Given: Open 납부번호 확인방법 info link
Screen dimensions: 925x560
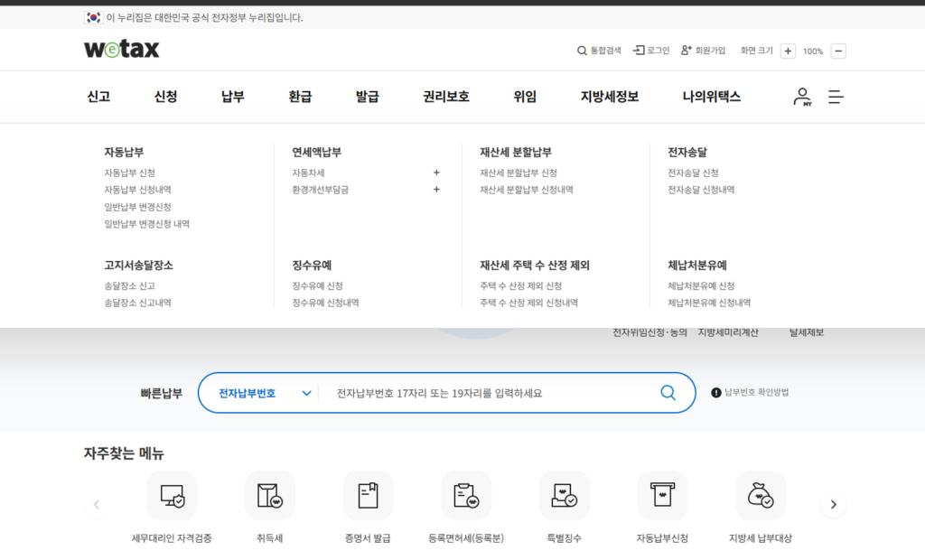Looking at the screenshot, I should [x=750, y=392].
